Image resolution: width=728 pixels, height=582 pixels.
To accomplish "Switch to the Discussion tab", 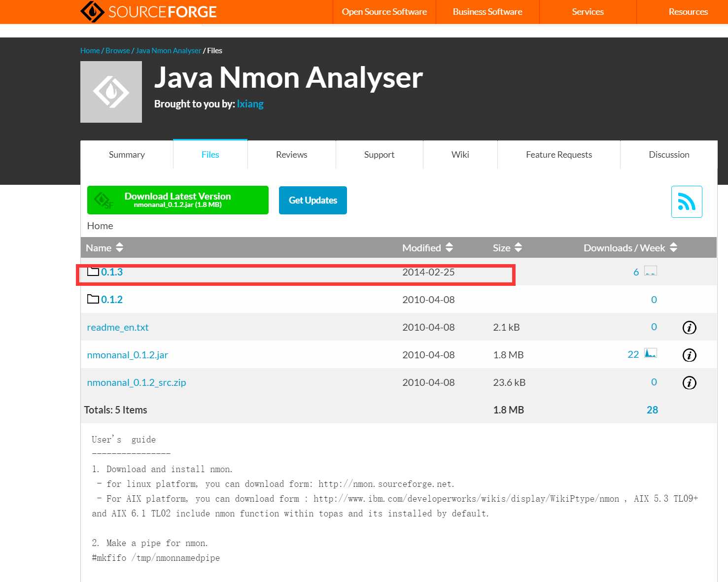I will tap(669, 155).
